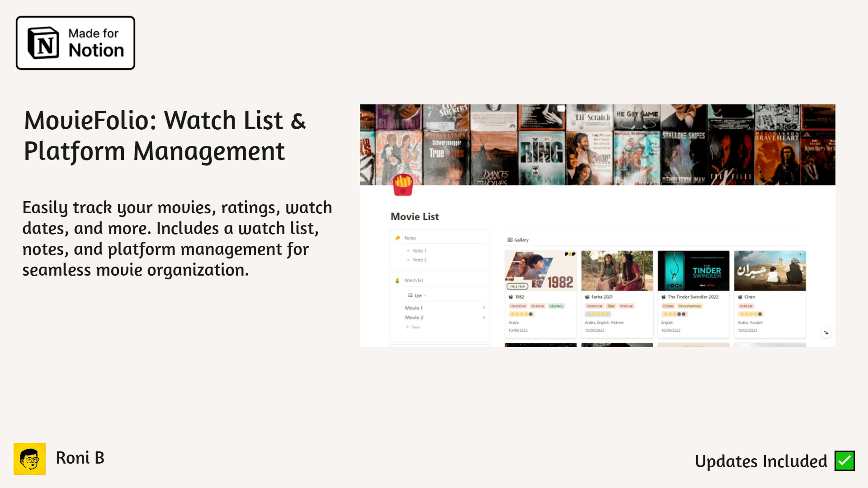868x488 pixels.
Task: Click the gallery grid icon
Action: coord(510,240)
